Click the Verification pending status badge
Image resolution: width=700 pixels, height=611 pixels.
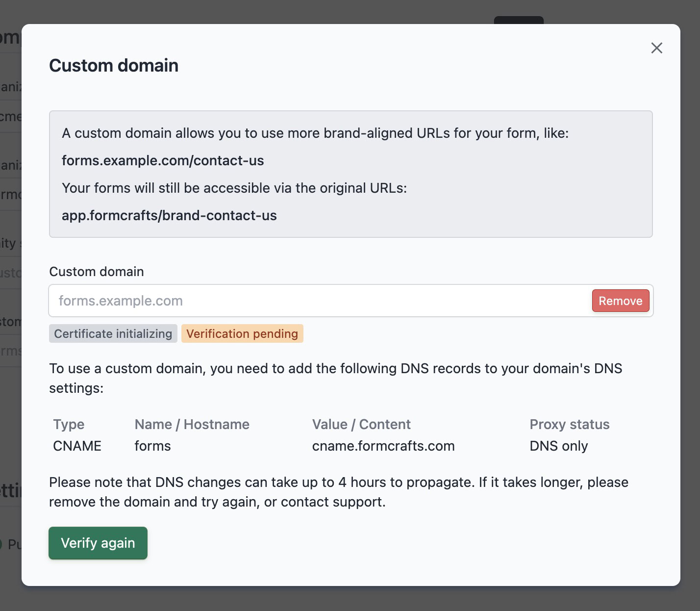click(242, 333)
